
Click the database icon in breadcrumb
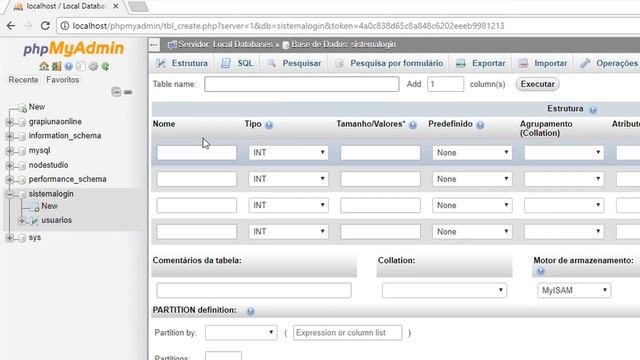[x=286, y=45]
